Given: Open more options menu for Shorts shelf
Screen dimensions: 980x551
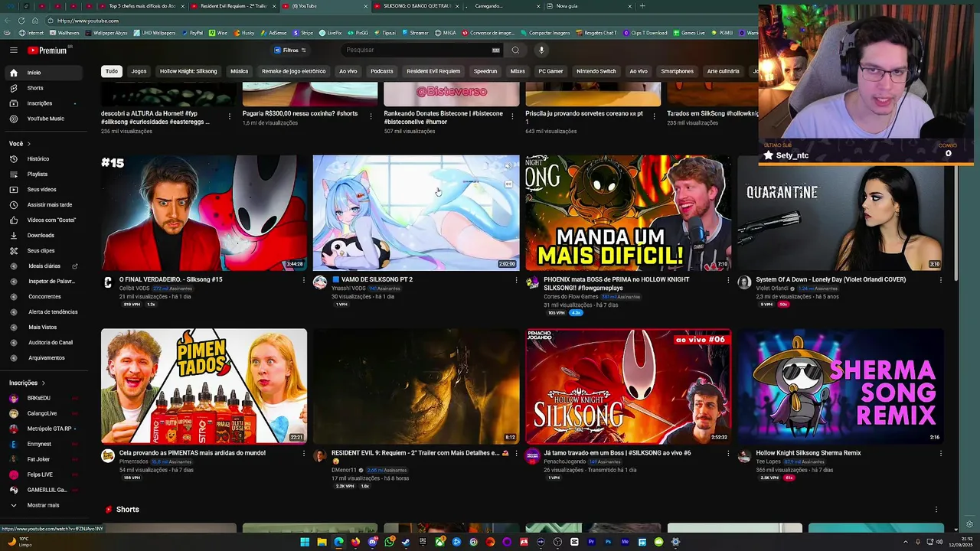Looking at the screenshot, I should click(x=936, y=509).
